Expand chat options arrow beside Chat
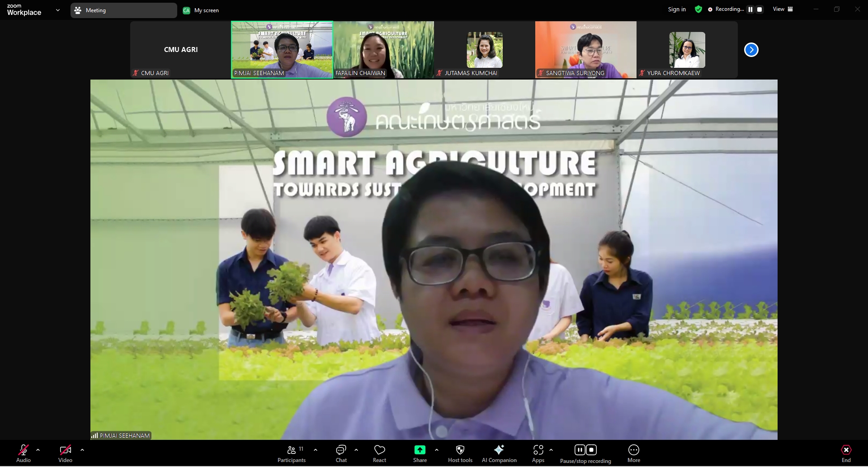The image size is (868, 467). [356, 450]
